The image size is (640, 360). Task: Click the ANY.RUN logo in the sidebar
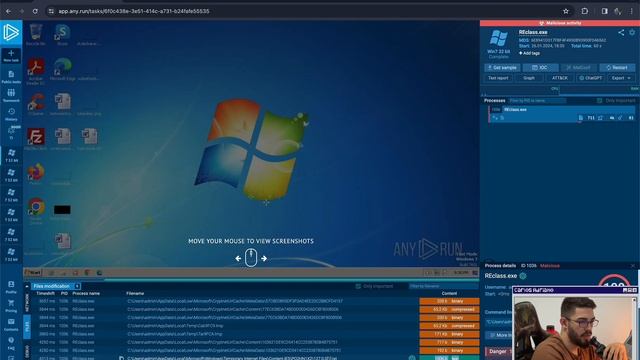click(11, 32)
